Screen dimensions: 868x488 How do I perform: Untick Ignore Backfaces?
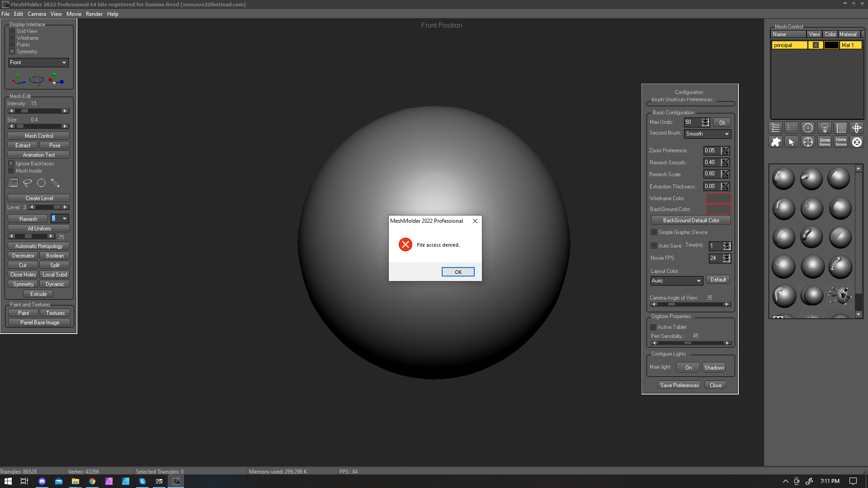(x=11, y=164)
